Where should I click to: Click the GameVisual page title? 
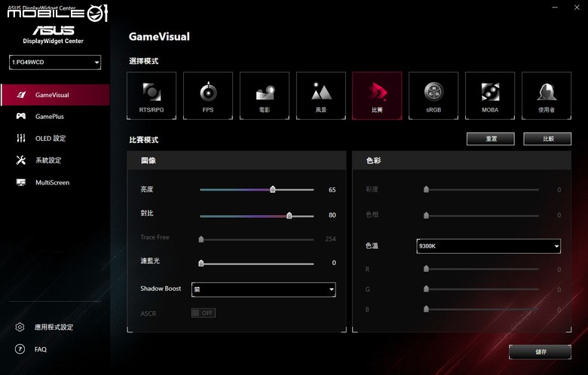coord(159,37)
